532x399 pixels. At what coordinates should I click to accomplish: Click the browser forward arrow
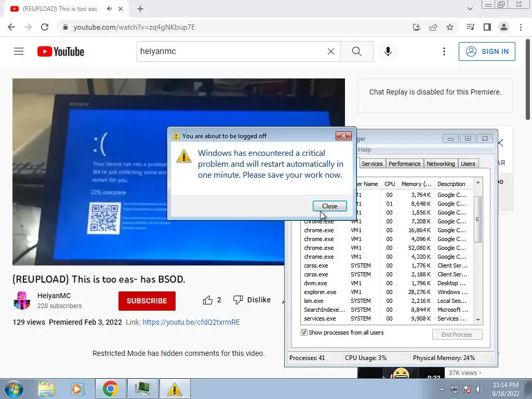pos(28,27)
